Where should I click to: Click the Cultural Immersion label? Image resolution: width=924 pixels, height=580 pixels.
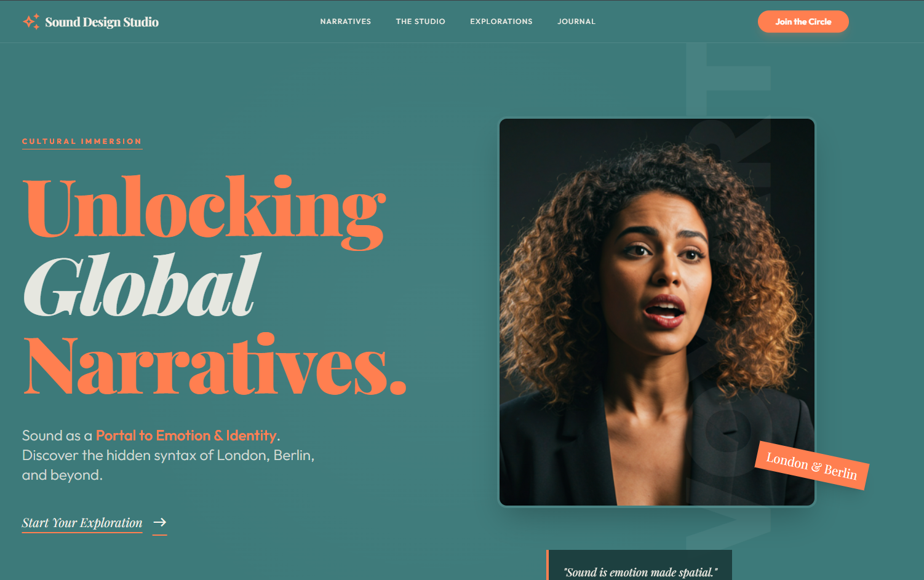pos(82,141)
